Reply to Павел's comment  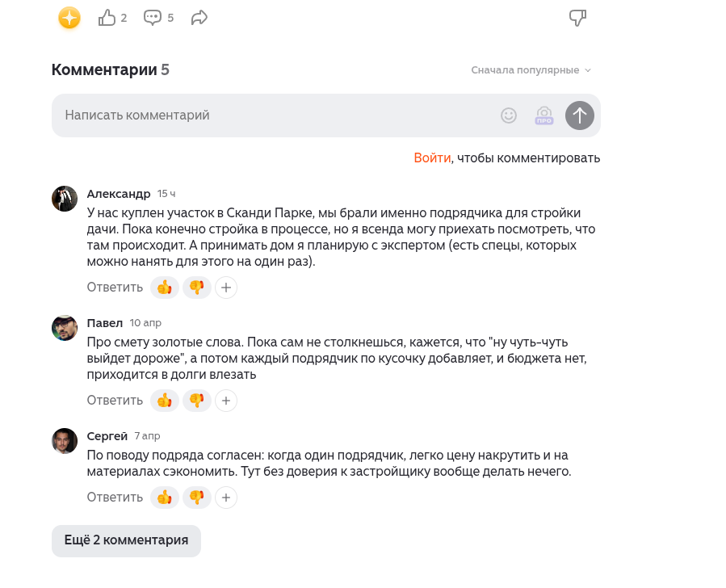[115, 401]
